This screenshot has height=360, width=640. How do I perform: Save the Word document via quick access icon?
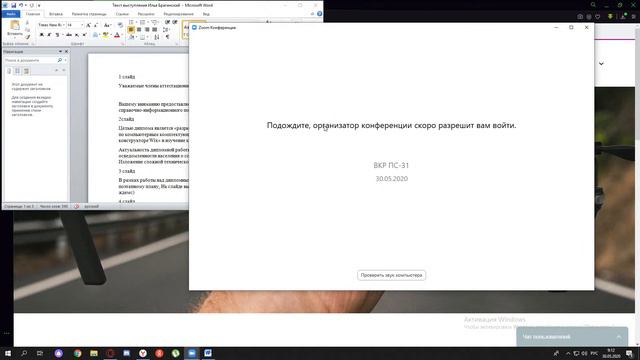(13, 5)
